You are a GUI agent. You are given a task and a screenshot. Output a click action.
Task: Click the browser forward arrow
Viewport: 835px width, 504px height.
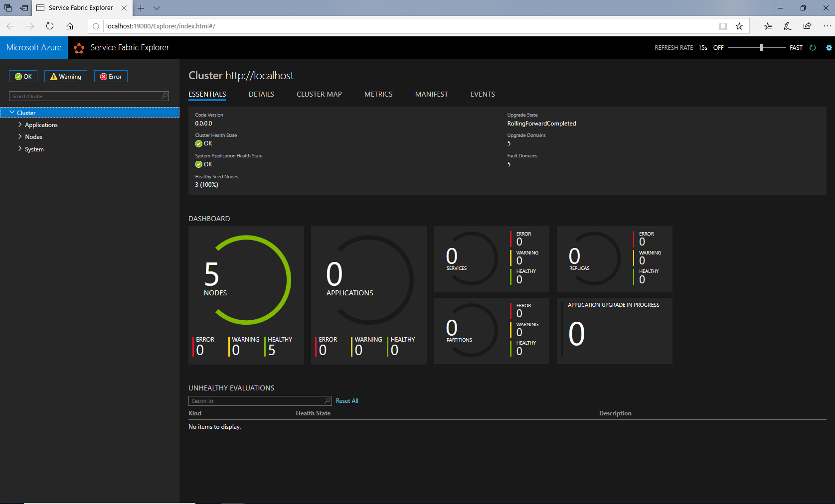(x=30, y=26)
